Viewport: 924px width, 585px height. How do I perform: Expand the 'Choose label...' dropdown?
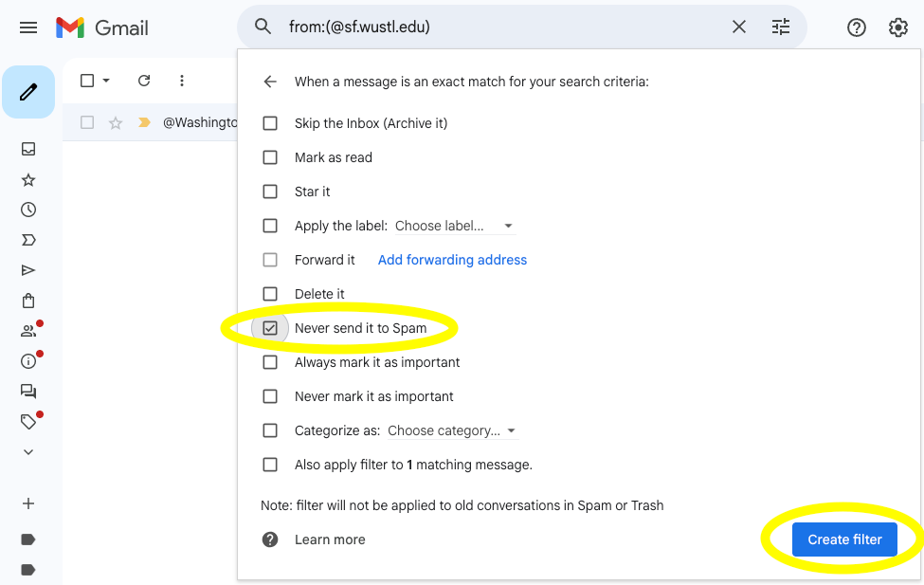(x=454, y=226)
